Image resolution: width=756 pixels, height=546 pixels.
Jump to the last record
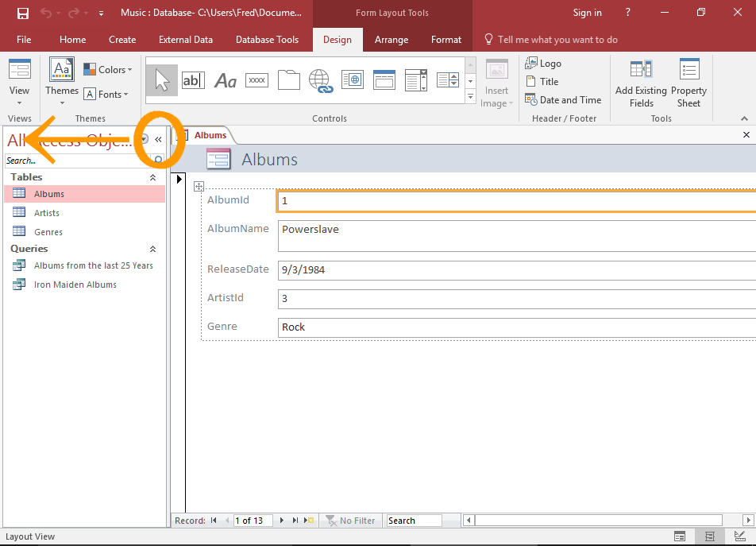tap(294, 521)
